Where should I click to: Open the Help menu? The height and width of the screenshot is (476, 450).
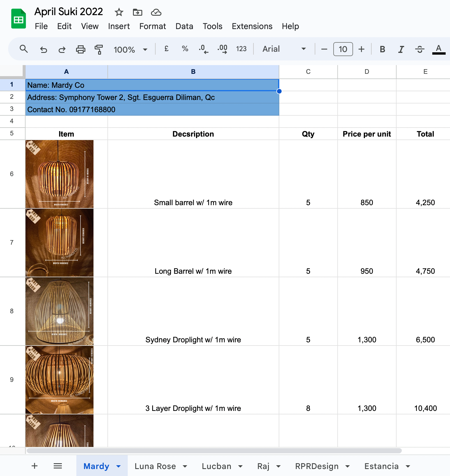coord(290,26)
